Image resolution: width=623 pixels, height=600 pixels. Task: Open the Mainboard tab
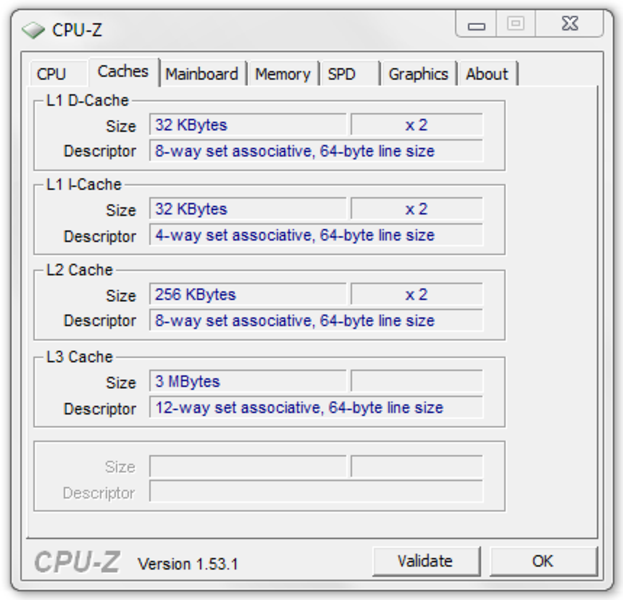point(202,74)
